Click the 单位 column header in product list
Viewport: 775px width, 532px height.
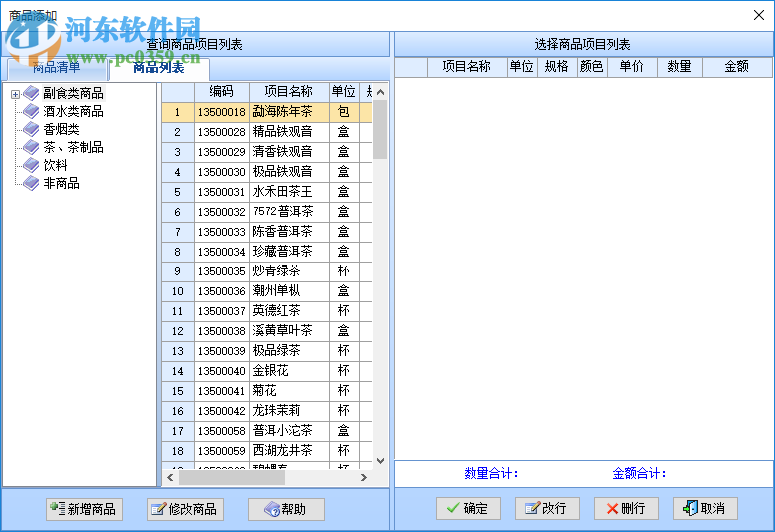point(344,92)
